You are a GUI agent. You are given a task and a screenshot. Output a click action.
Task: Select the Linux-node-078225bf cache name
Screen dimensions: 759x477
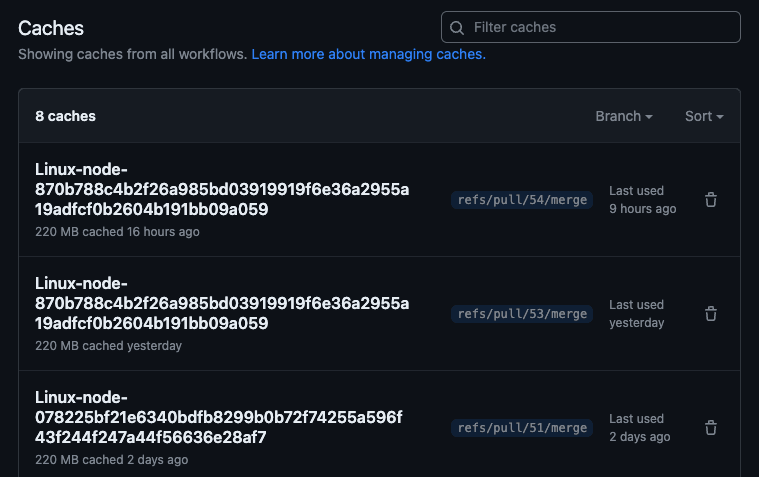(x=218, y=417)
